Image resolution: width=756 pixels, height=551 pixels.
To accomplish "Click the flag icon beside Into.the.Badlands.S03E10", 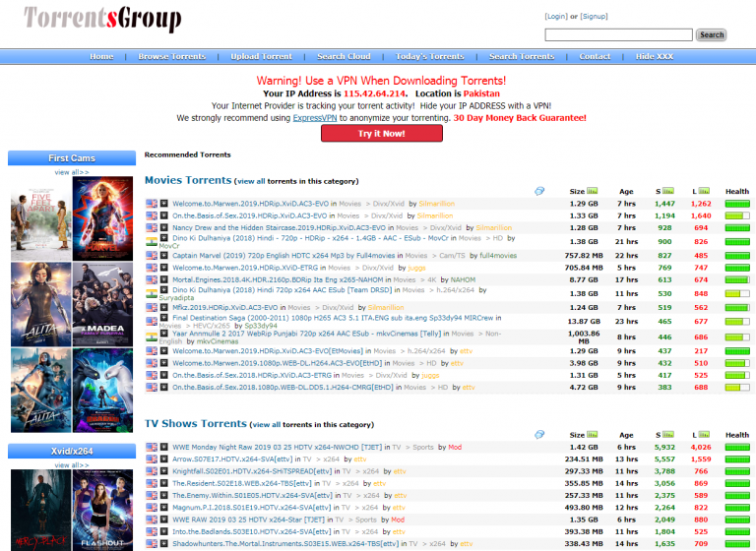I will (x=152, y=531).
